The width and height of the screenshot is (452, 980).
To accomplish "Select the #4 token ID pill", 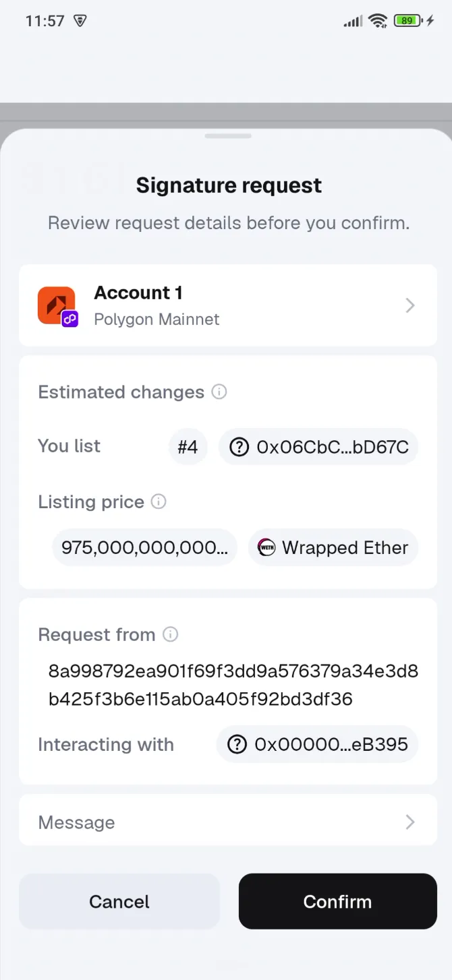I will point(188,446).
